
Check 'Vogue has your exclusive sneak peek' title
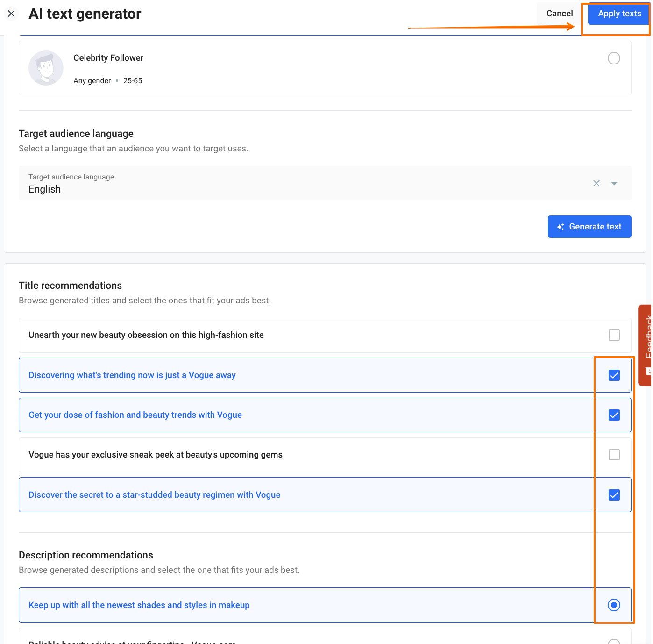tap(614, 455)
